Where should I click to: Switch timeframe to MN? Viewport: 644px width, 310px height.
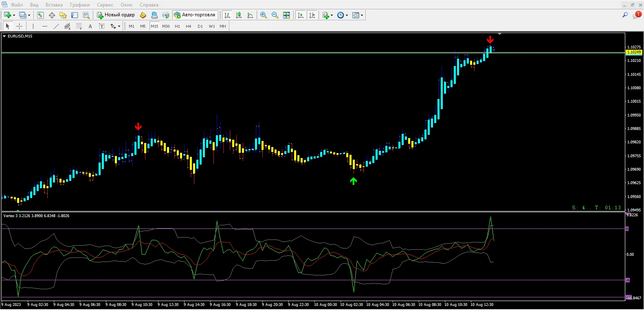click(223, 26)
